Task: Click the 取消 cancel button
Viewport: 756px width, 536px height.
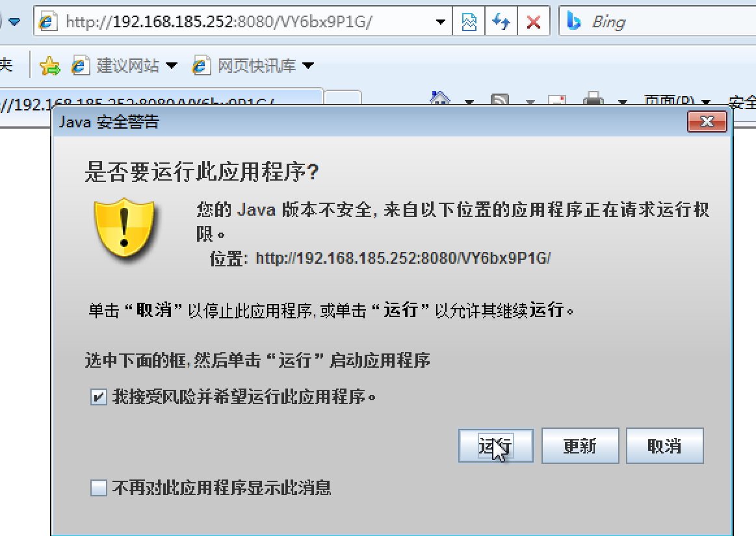Action: pyautogui.click(x=664, y=446)
